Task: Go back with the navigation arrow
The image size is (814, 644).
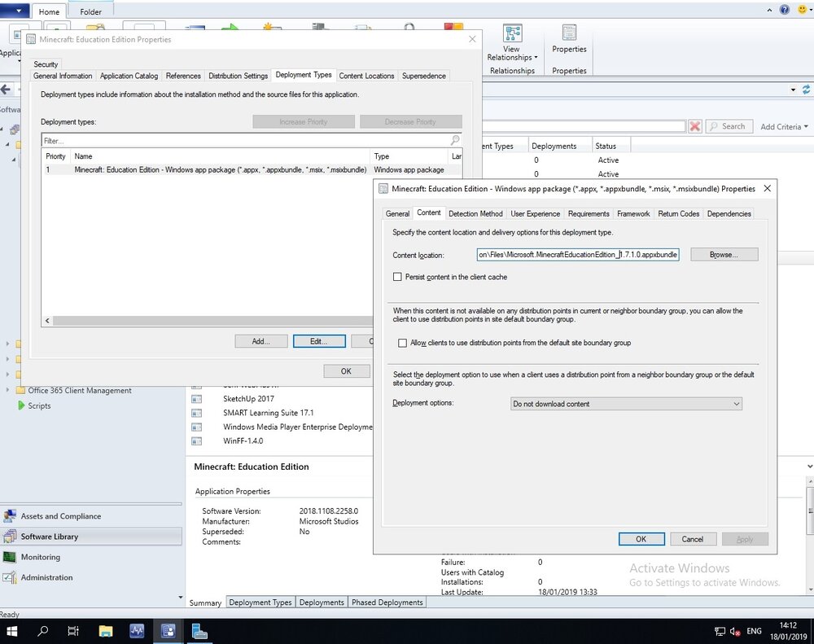Action: pos(6,90)
